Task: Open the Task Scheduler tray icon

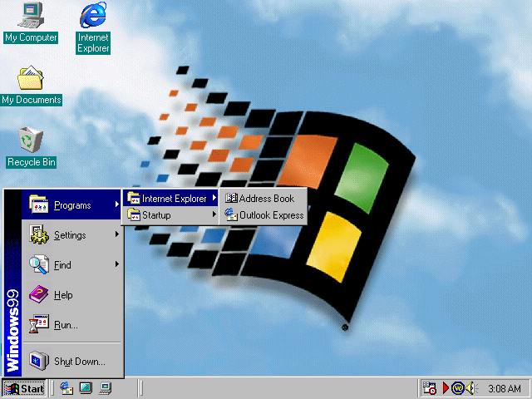Action: (x=429, y=388)
